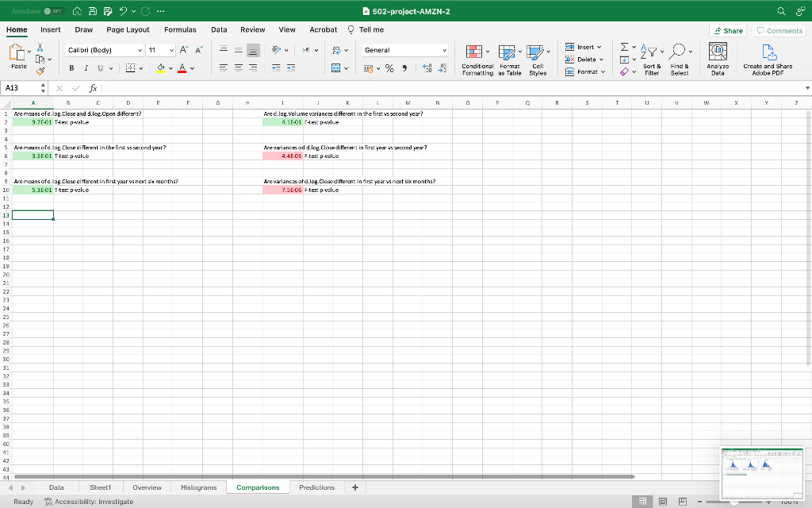
Task: Decrease font size with smaller A icon
Action: pyautogui.click(x=199, y=50)
